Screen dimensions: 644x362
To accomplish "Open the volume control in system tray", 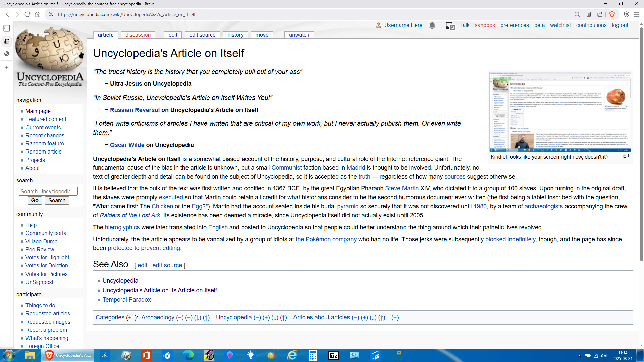I will (x=604, y=356).
